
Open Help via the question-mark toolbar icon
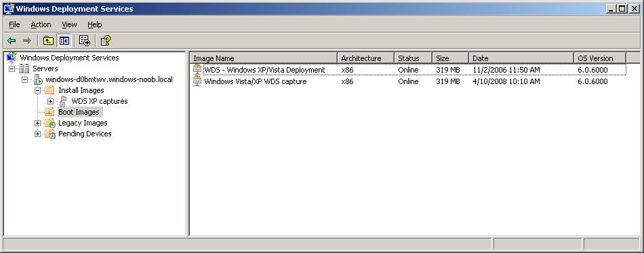coord(105,41)
